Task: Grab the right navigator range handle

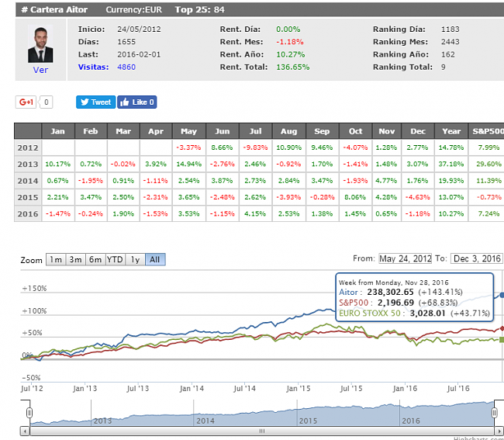Action: (x=495, y=413)
